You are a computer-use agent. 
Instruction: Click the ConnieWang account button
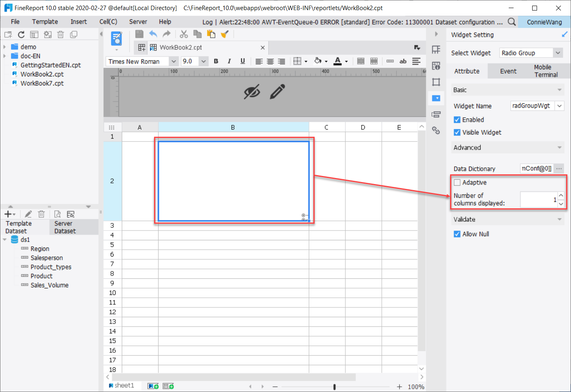(544, 22)
